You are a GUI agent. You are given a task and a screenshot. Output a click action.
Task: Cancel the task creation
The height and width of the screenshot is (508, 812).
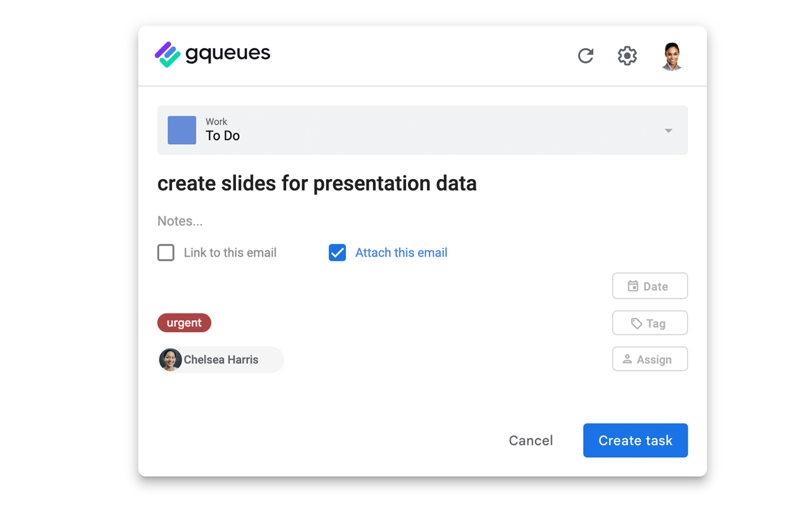(530, 440)
